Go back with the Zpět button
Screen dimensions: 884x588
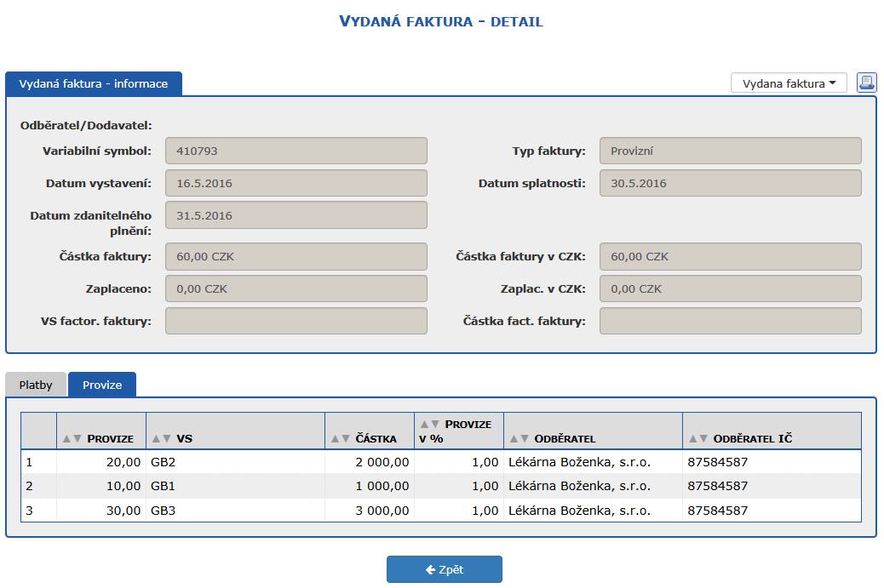coord(445,569)
